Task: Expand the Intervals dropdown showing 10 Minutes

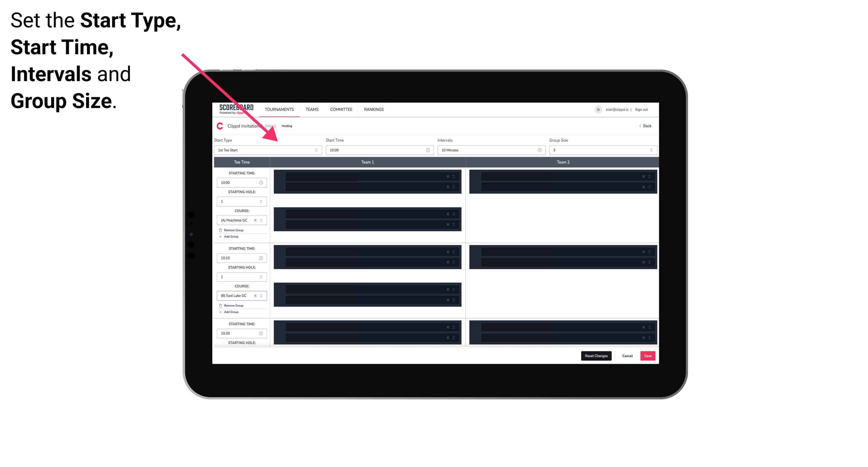Action: (490, 150)
